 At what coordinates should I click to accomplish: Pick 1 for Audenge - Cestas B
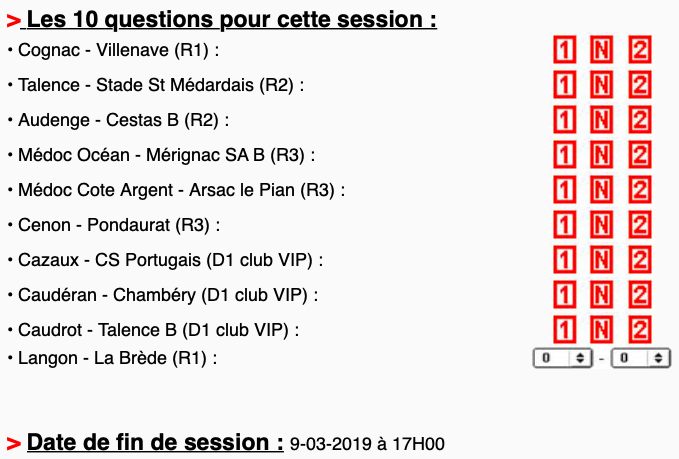click(x=565, y=120)
